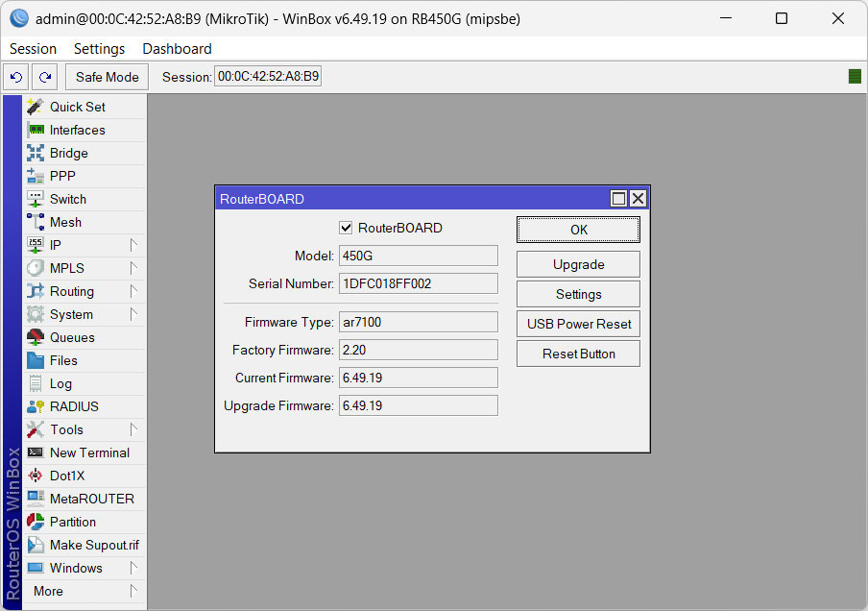Toggle Safe Mode

pos(107,77)
